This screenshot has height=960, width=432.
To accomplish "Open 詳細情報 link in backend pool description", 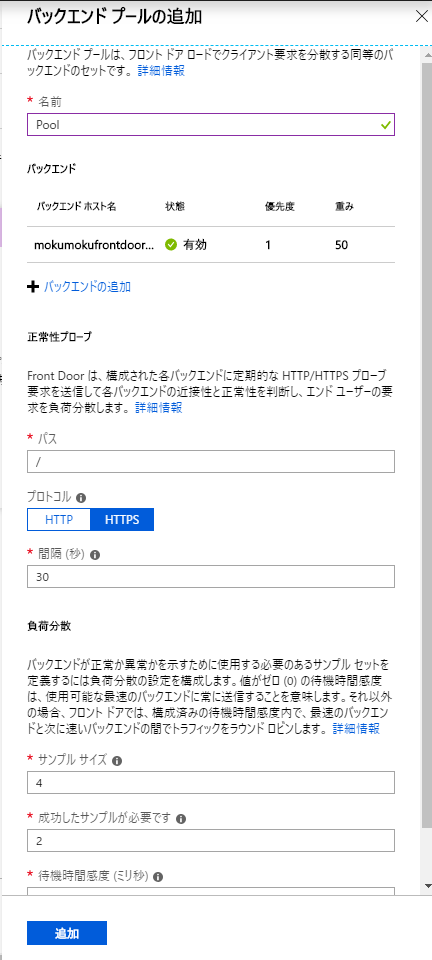I will click(x=161, y=70).
